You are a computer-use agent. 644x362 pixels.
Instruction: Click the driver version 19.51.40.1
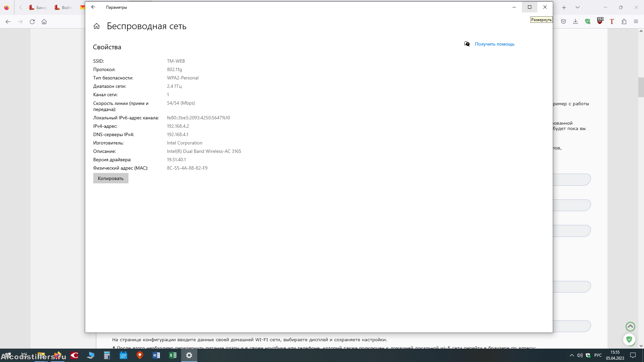(176, 160)
